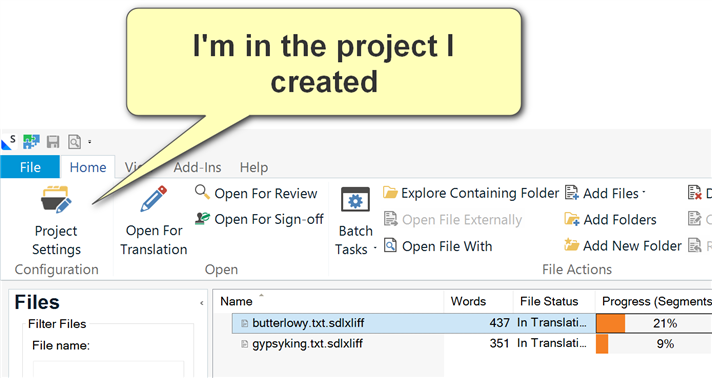Switch to the Add-Ins tab

tap(197, 167)
